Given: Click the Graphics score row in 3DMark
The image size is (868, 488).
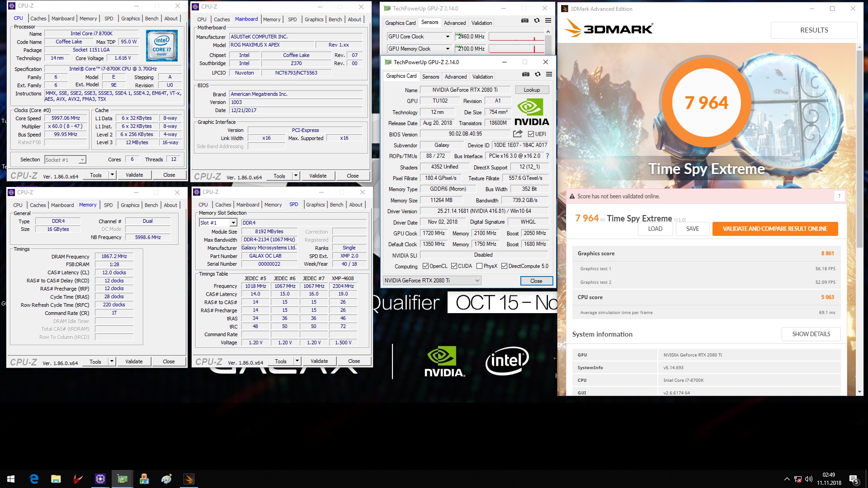Looking at the screenshot, I should (x=706, y=253).
